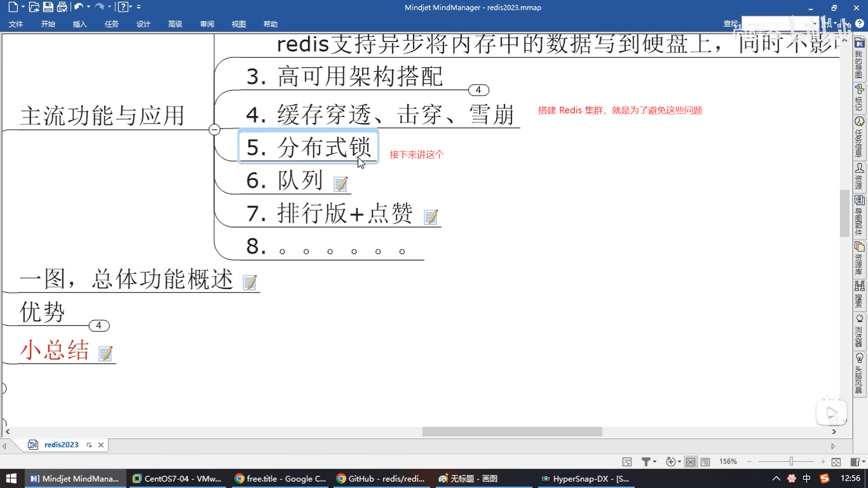Screen dimensions: 868x488
Task: Switch to GitHub redis Chrome taskbar window
Action: pyautogui.click(x=382, y=479)
